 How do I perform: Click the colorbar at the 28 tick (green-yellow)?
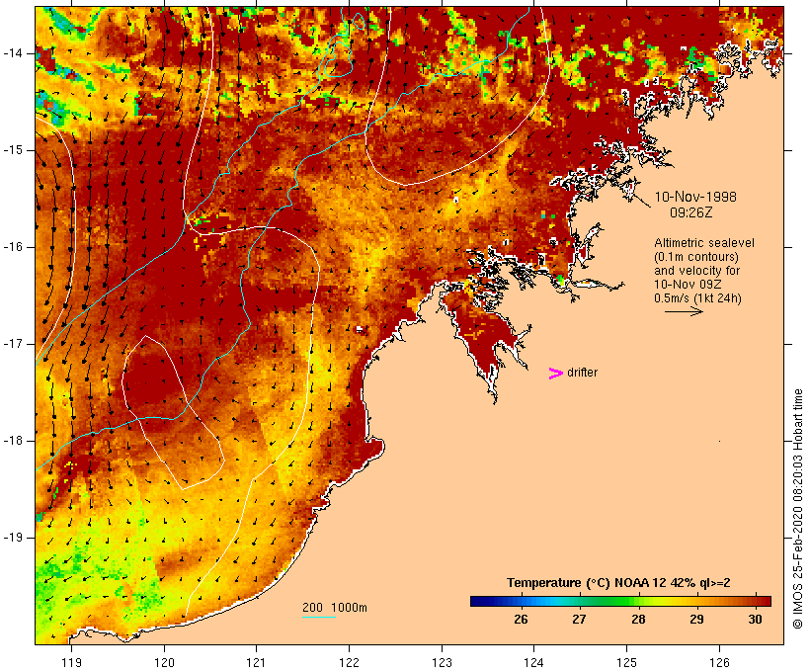tap(638, 601)
